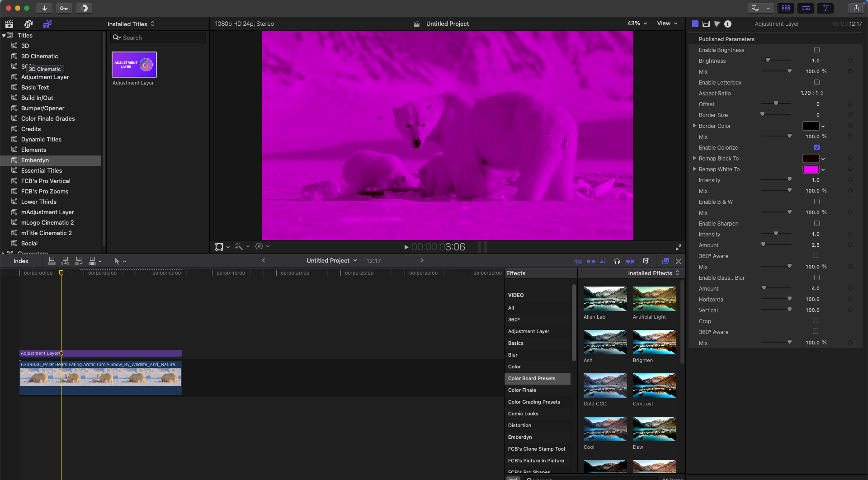Open the Installed Titles popup menu
Image resolution: width=868 pixels, height=480 pixels.
point(131,24)
